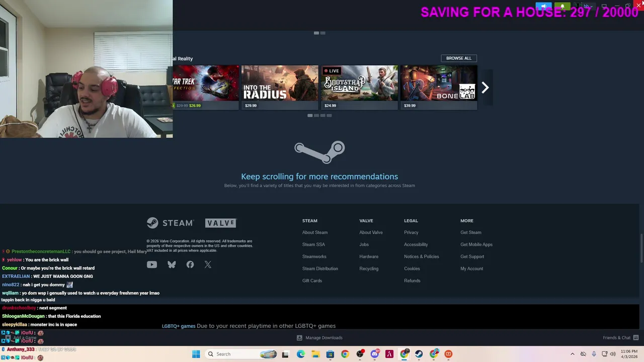The width and height of the screenshot is (644, 362).
Task: Open Discord from the taskbar
Action: tap(375, 354)
